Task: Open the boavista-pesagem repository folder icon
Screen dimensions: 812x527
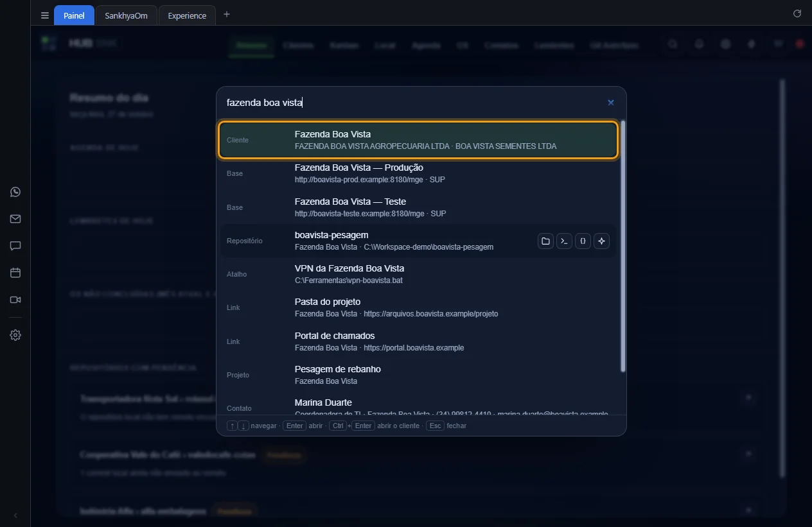Action: 545,241
